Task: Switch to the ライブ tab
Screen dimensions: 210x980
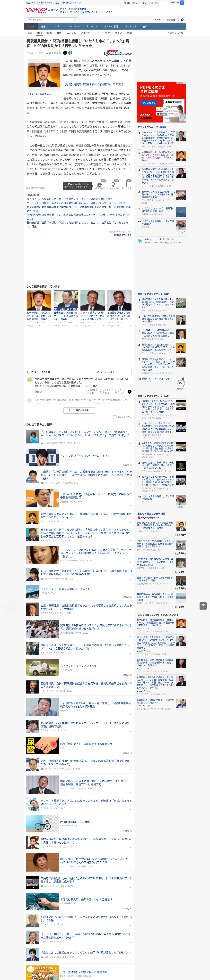Action: [x=56, y=27]
